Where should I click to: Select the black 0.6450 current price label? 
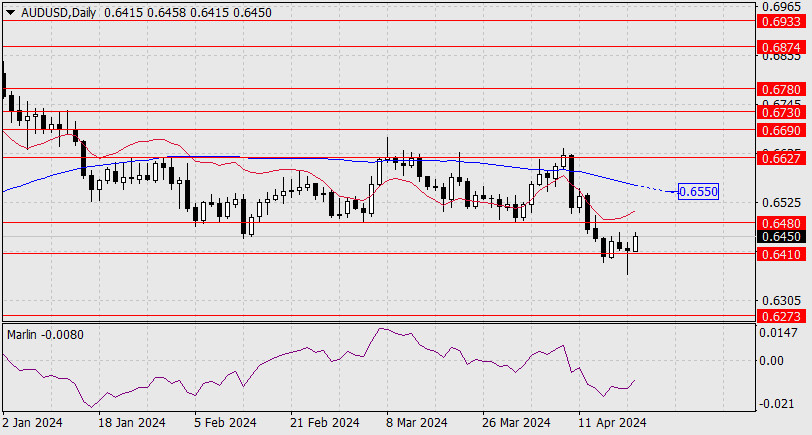[782, 237]
